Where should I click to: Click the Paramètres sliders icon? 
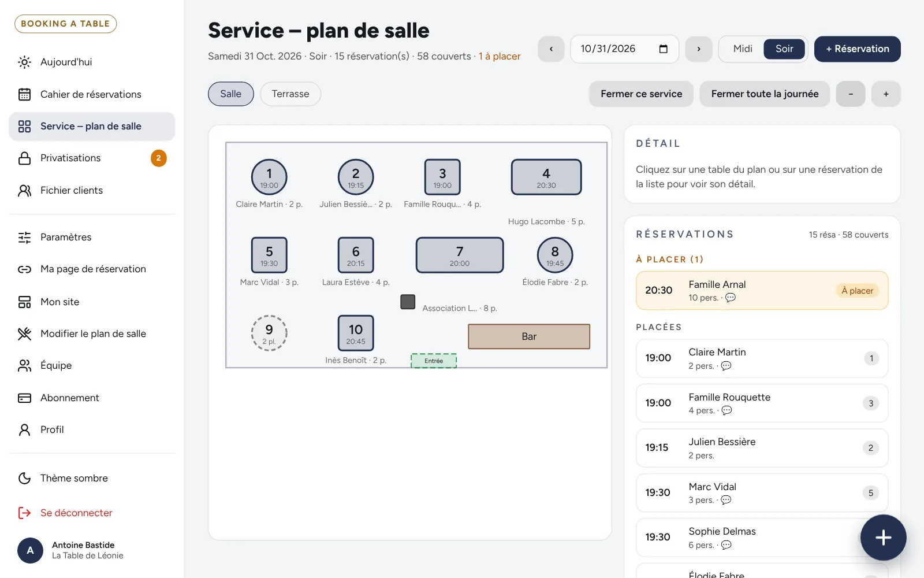tap(24, 237)
